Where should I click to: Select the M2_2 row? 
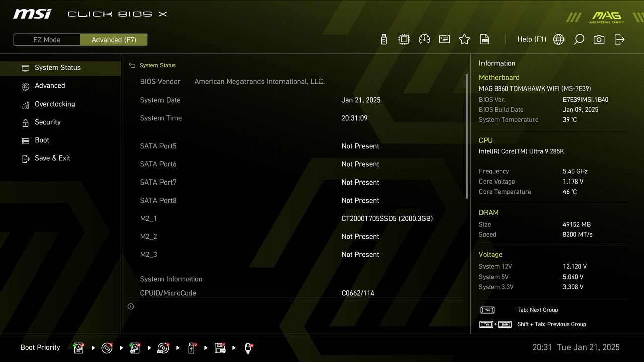click(295, 237)
